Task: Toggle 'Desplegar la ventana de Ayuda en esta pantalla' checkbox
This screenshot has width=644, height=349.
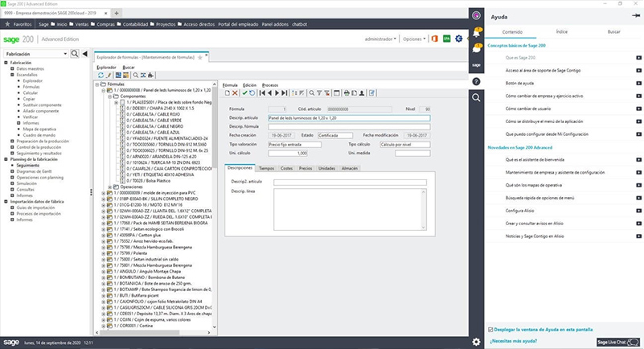Action: tap(490, 329)
